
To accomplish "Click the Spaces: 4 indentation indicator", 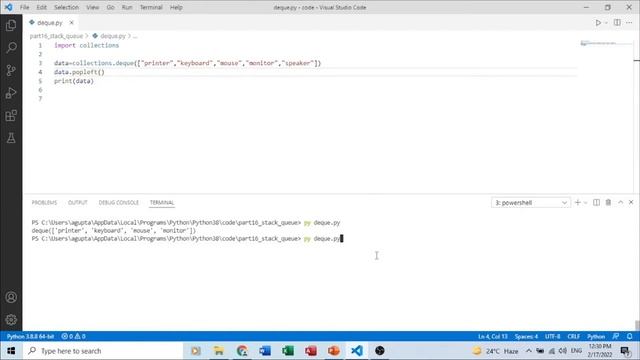I will [x=526, y=337].
